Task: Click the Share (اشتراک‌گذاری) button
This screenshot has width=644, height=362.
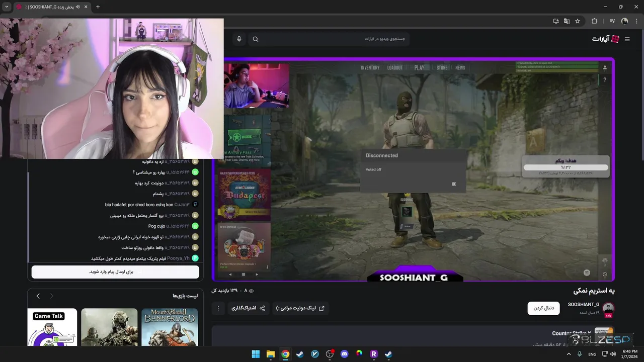Action: [248, 308]
